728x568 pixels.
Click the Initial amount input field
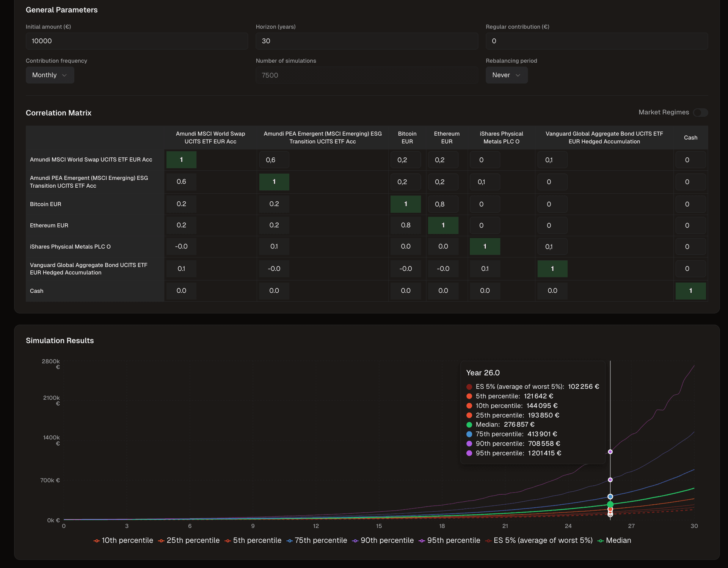(x=136, y=41)
